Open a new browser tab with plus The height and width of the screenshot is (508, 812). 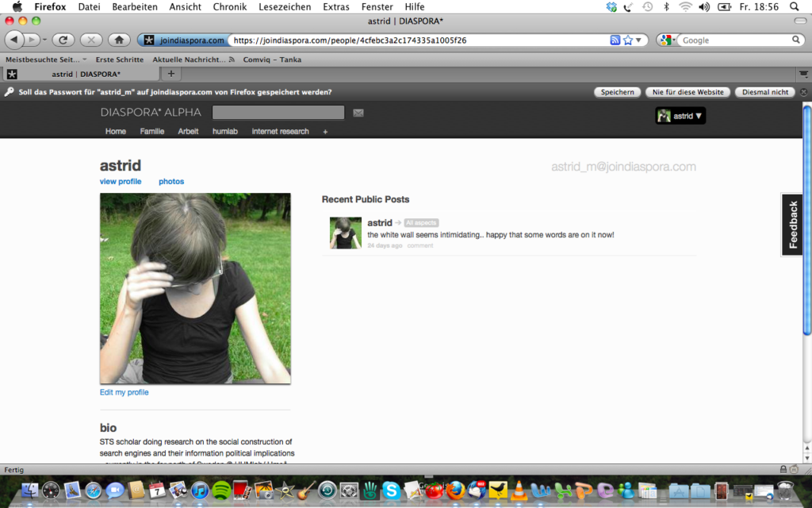click(170, 74)
